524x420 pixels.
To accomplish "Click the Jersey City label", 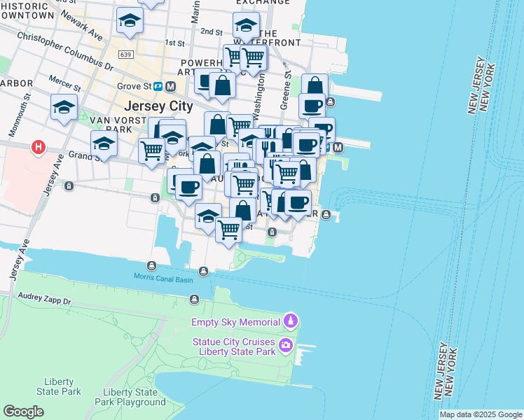I will click(x=159, y=106).
